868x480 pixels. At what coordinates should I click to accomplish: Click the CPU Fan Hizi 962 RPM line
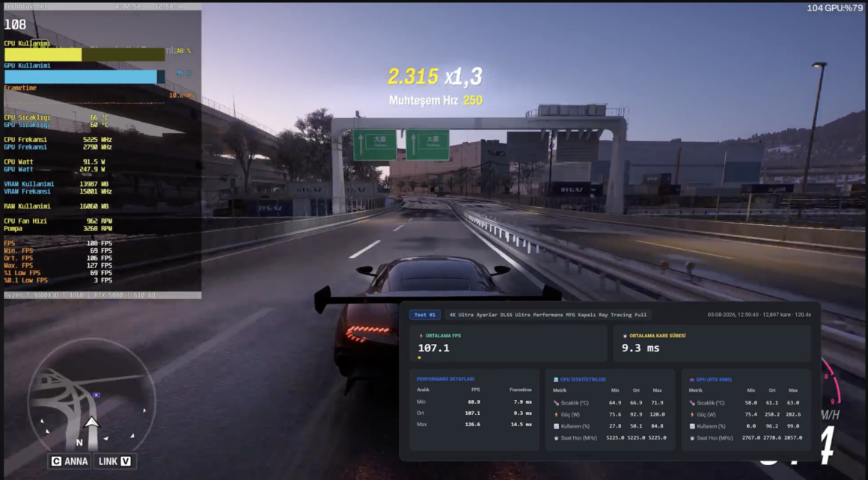tap(58, 221)
